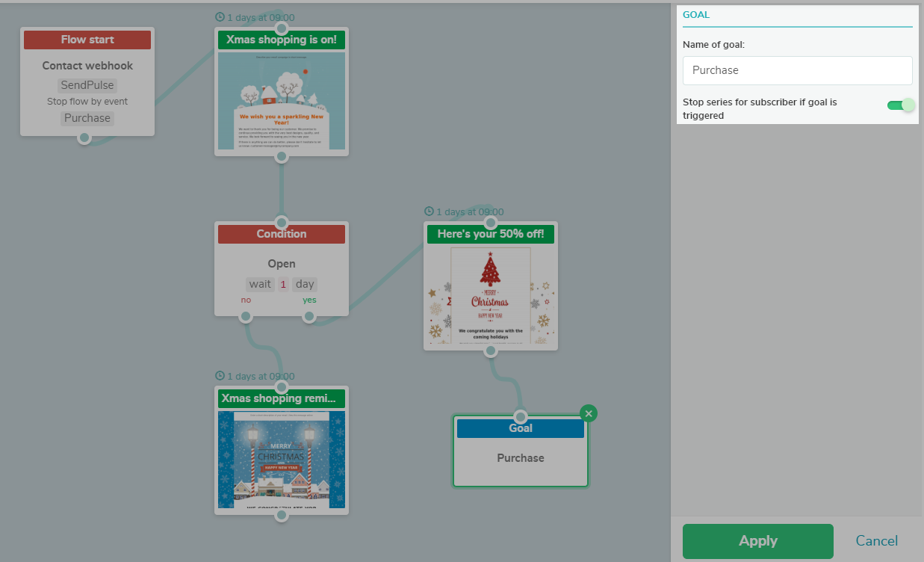Click the "wait" tag in Condition block
The height and width of the screenshot is (562, 924).
pos(260,284)
